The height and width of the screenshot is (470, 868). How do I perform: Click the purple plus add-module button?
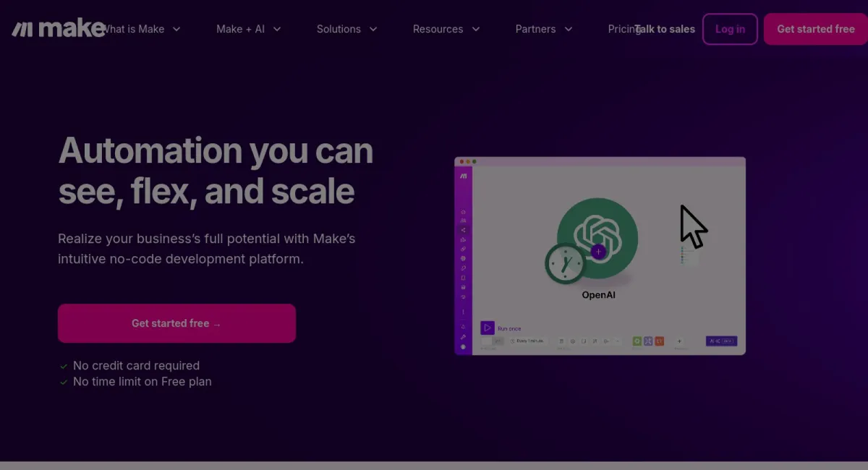pos(598,252)
